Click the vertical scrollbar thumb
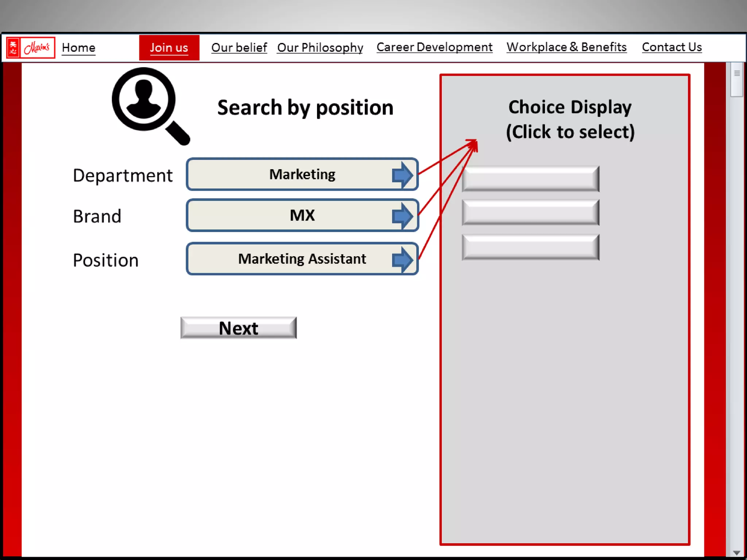 tap(736, 79)
